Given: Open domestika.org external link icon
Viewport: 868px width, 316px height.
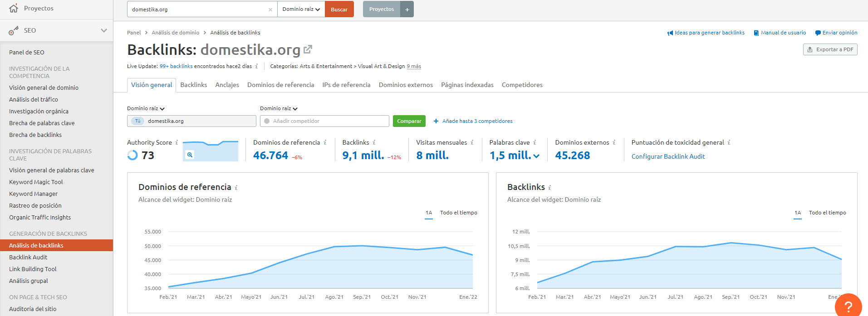Looking at the screenshot, I should coord(308,49).
